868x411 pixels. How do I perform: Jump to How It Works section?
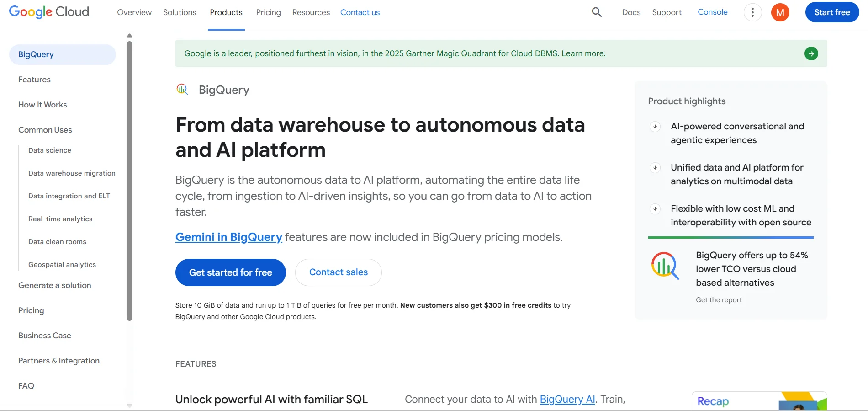click(x=42, y=105)
